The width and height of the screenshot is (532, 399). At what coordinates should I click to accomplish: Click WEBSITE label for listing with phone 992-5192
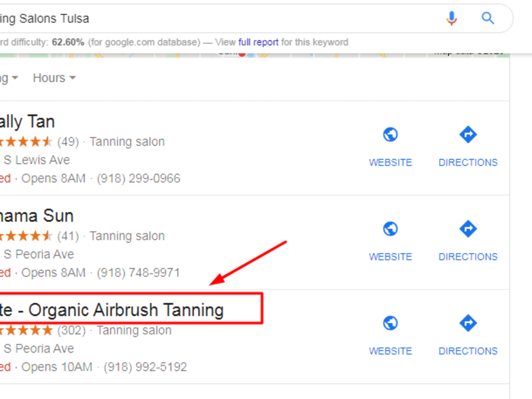point(390,351)
